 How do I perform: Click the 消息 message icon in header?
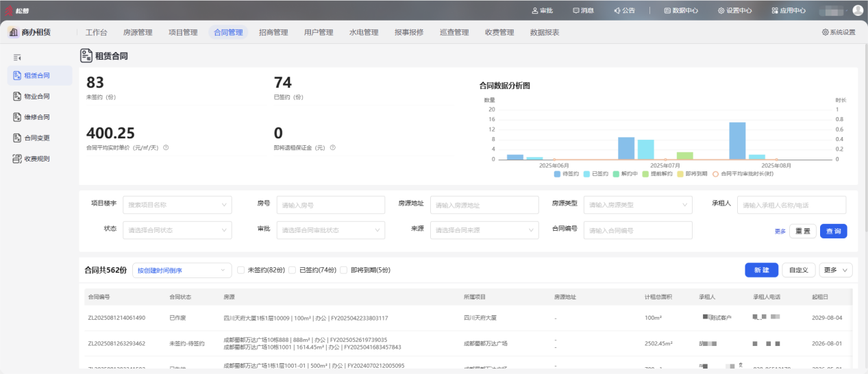[x=576, y=10]
